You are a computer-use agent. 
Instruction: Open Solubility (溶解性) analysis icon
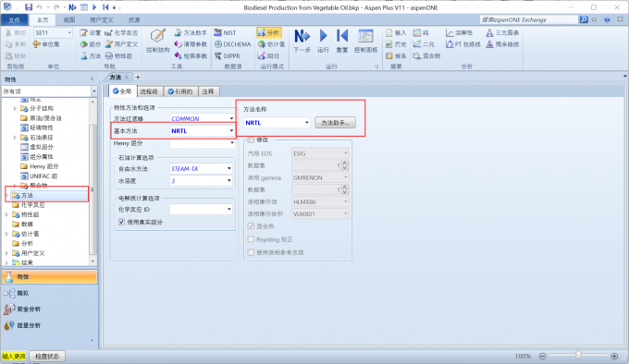tap(460, 33)
